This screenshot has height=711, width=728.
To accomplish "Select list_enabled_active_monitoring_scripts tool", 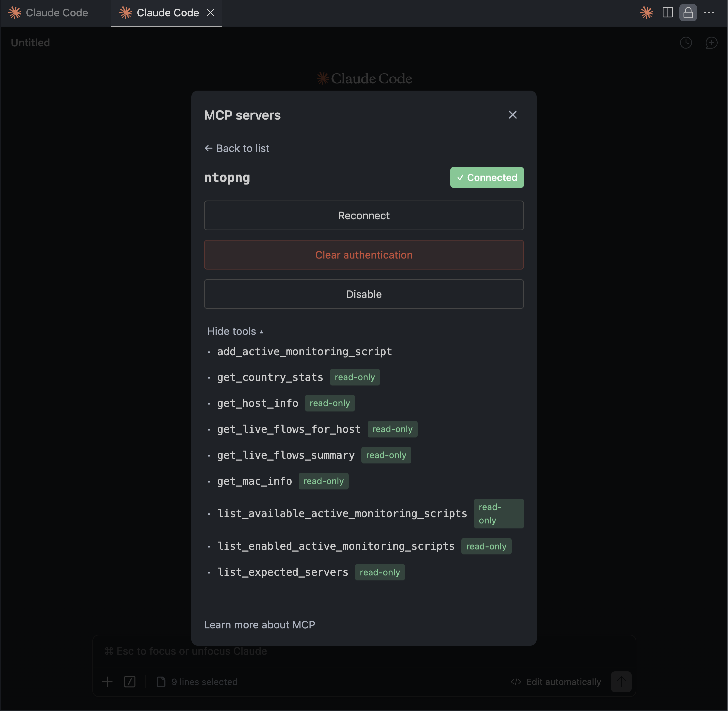I will click(336, 546).
